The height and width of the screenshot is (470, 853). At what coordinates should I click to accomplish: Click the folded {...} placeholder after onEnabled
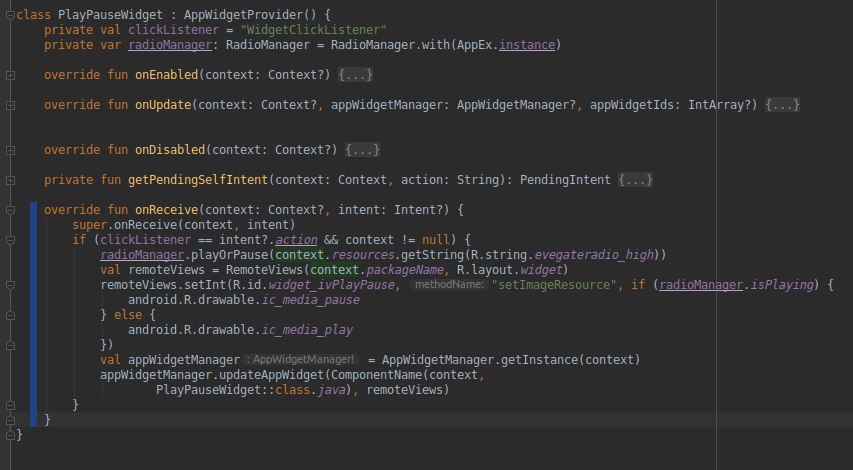click(355, 75)
